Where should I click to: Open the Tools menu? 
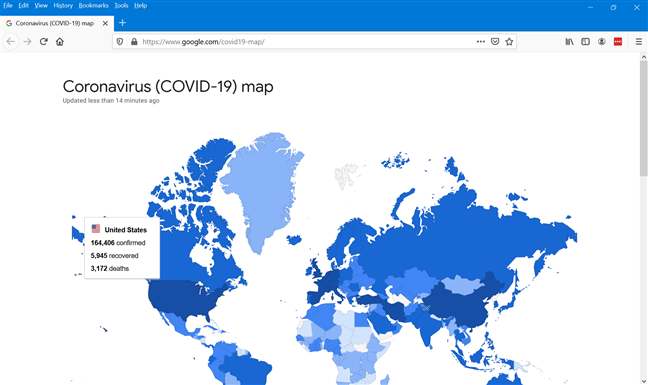(x=121, y=5)
